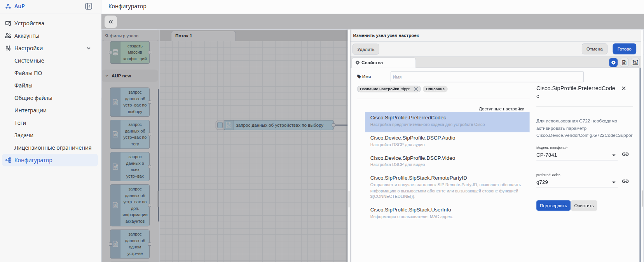This screenshot has width=644, height=262.
Task: Select запрос данных об устр-вах по тегу palette node
Action: coord(130,134)
